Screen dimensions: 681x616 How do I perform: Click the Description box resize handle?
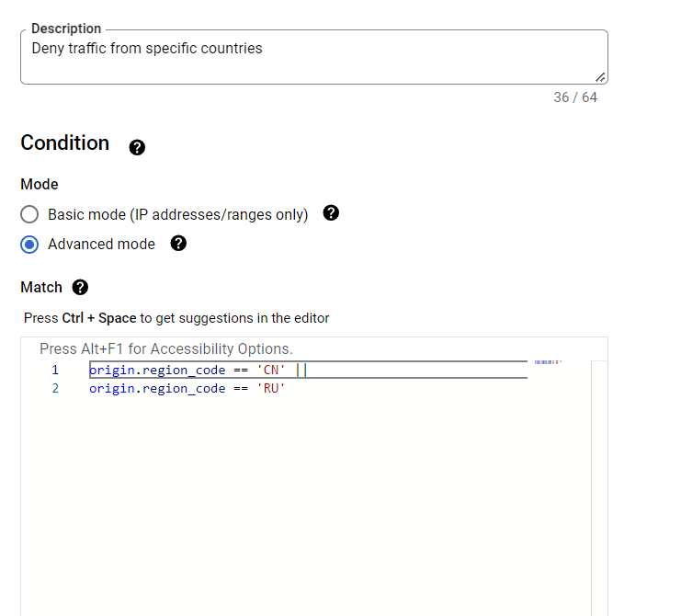pyautogui.click(x=600, y=77)
